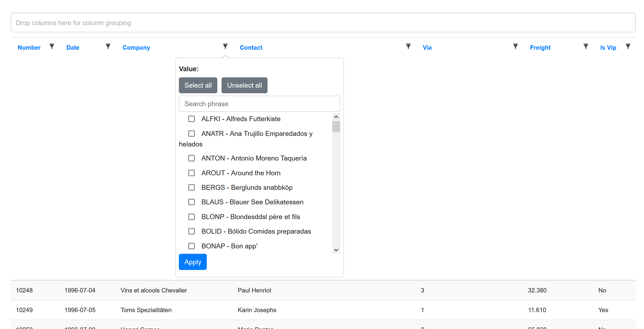
Task: Open the Contact column filter dropdown
Action: point(408,46)
